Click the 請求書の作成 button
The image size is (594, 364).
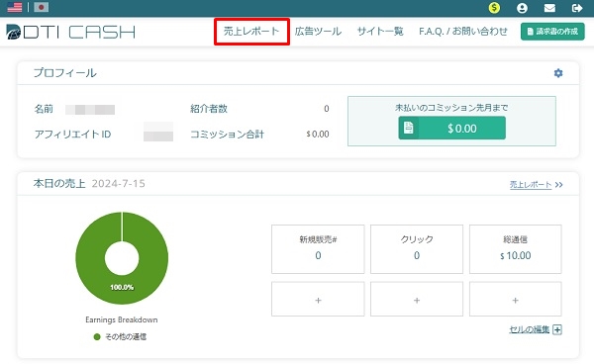(x=552, y=32)
